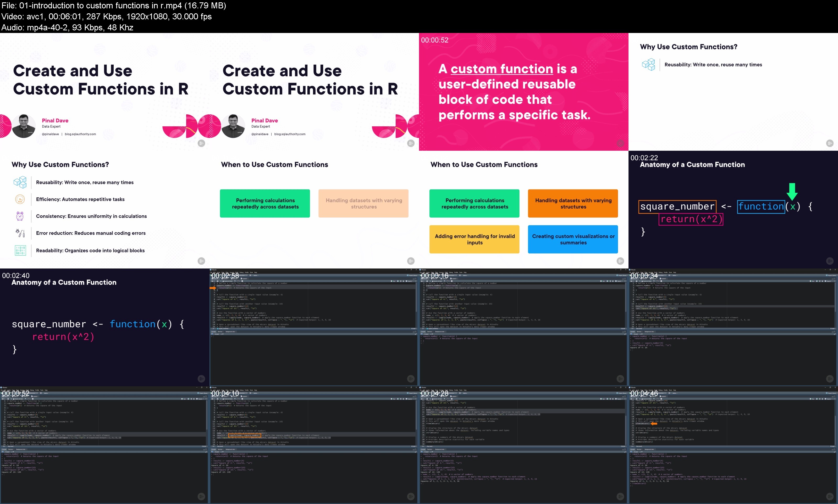Select the code4.R tab in the 00:02:58 RStudio frame
This screenshot has height=504, width=838.
pyautogui.click(x=244, y=278)
